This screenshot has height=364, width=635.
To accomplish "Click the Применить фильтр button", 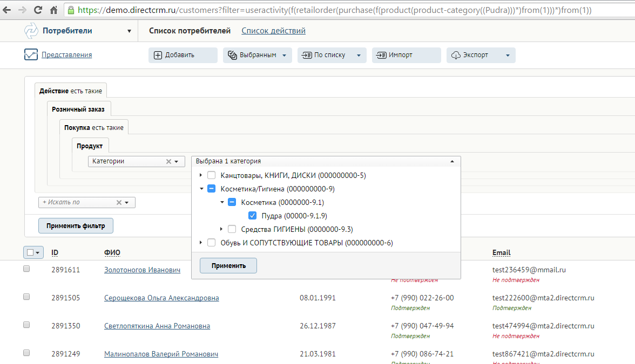I will coord(76,225).
